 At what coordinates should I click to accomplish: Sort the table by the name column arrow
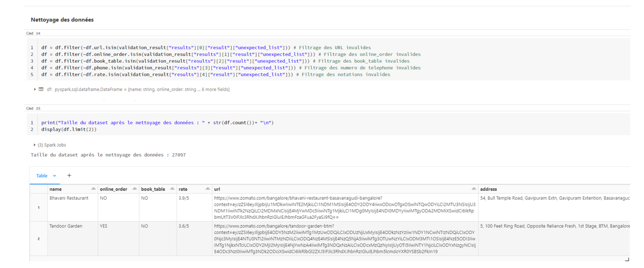pyautogui.click(x=93, y=189)
